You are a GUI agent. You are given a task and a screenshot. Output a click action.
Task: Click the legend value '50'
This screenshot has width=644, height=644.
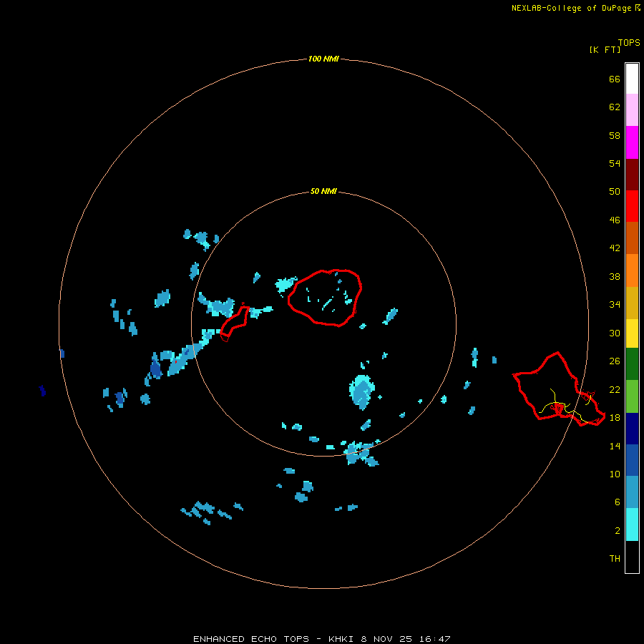[x=615, y=192]
